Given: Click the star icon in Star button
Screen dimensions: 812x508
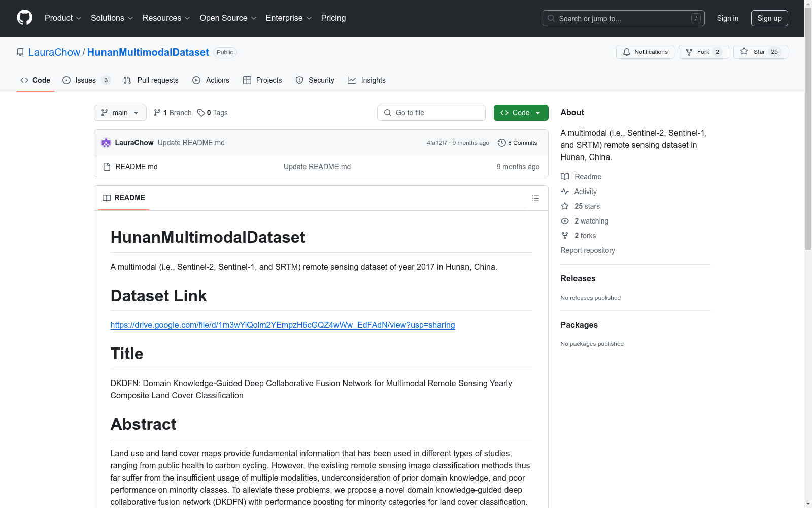Looking at the screenshot, I should pyautogui.click(x=744, y=51).
